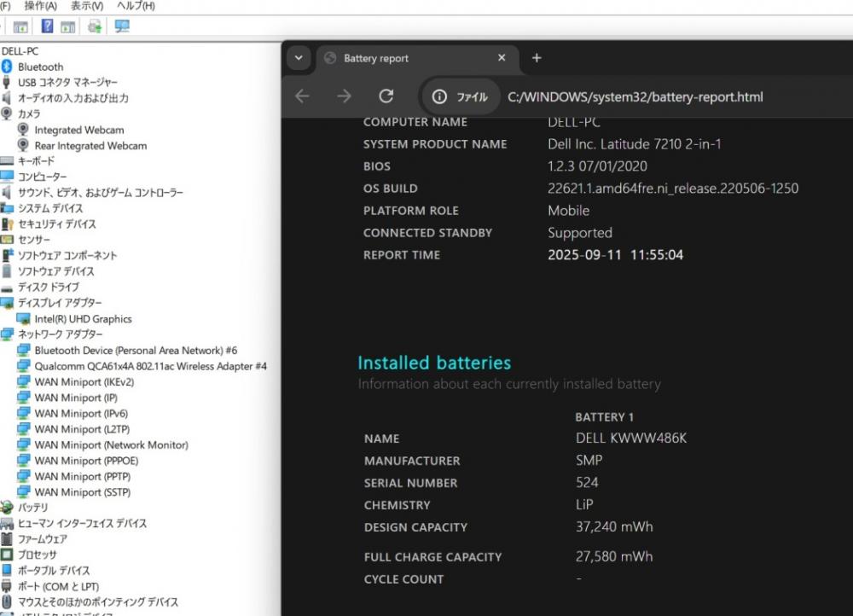The width and height of the screenshot is (853, 616).
Task: Select the DELL-PC root node
Action: (20, 51)
